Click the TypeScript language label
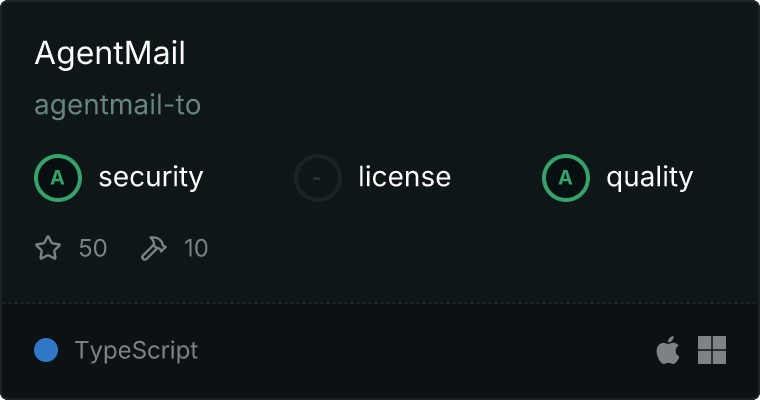Viewport: 760px width, 400px height. 136,351
